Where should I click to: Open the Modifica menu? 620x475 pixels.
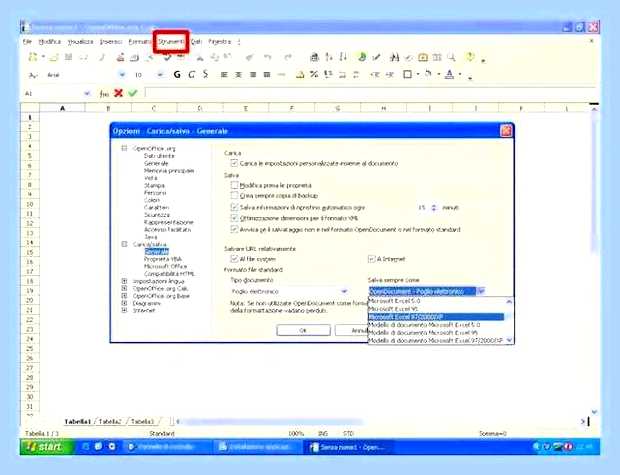(x=50, y=42)
